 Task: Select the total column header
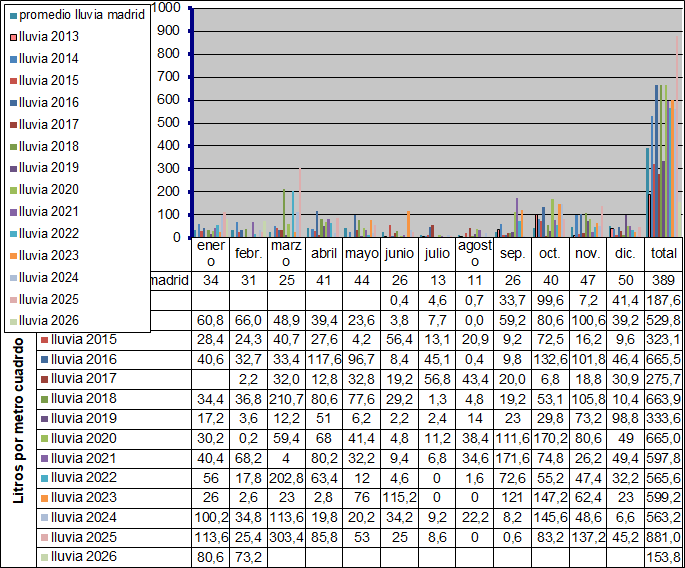click(663, 253)
